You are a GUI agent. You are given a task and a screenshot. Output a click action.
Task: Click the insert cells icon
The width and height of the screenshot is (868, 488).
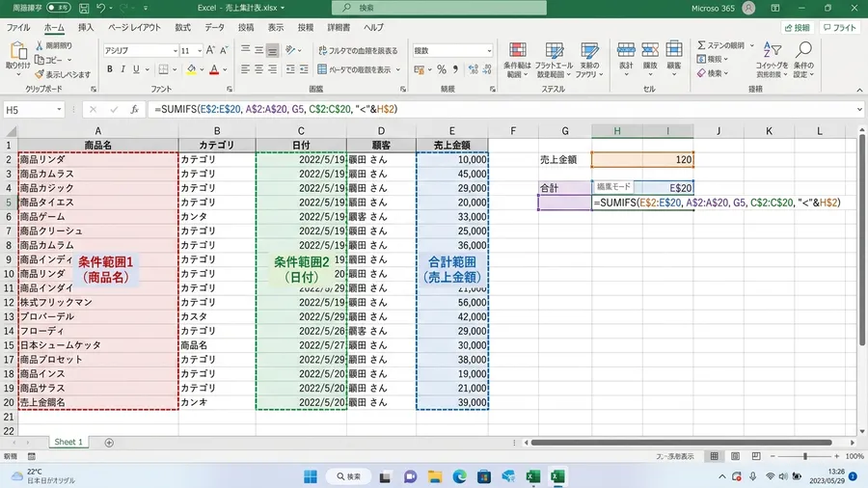(x=626, y=49)
